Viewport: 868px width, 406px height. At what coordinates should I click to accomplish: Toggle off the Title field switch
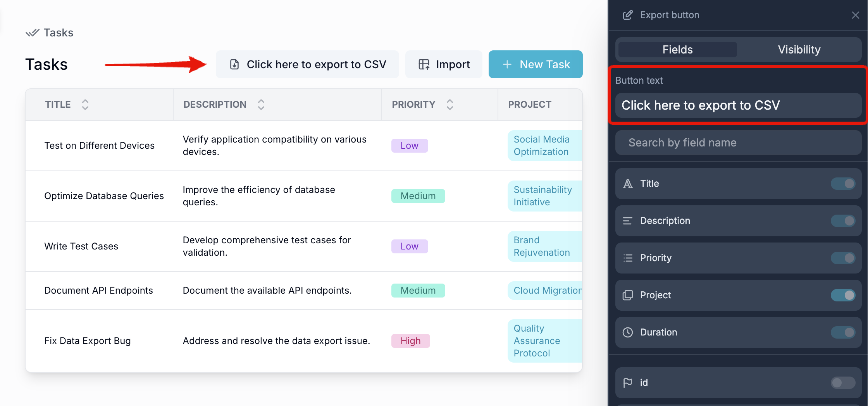point(843,184)
